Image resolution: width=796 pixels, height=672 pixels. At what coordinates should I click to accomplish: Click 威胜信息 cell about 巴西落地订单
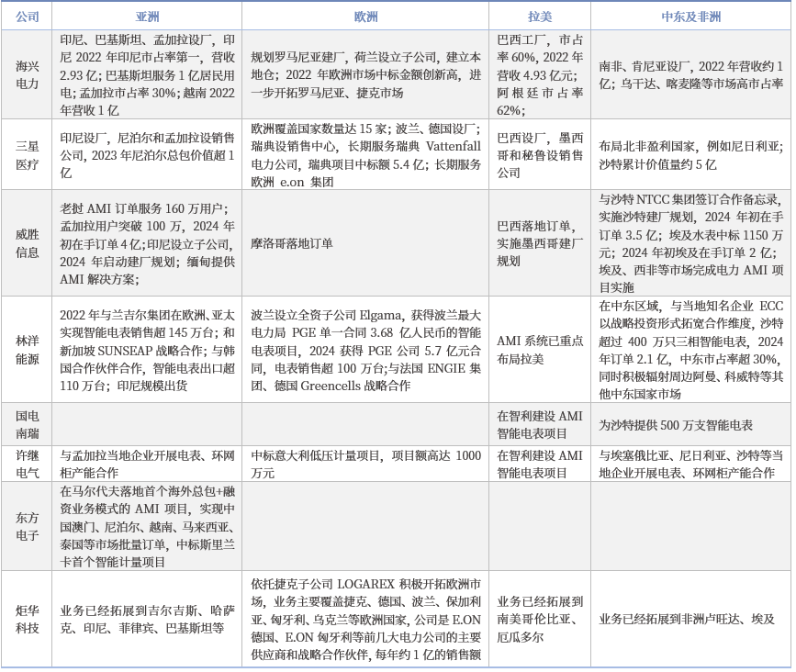(540, 243)
